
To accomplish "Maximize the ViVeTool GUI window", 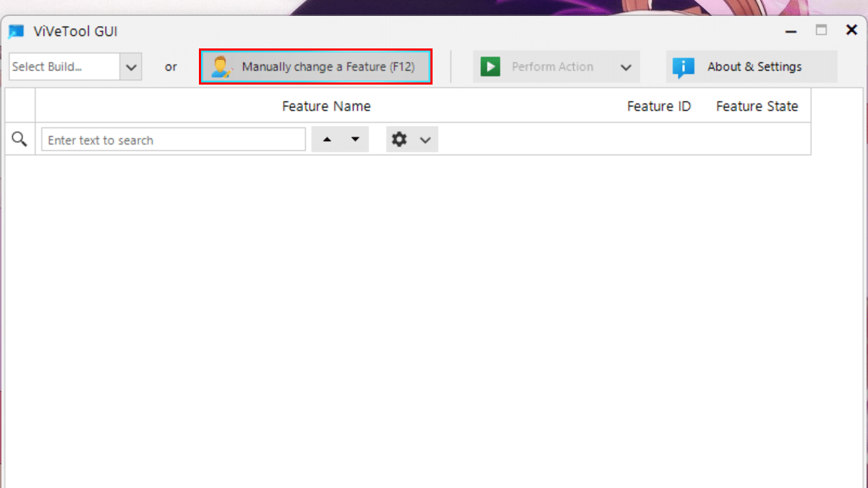I will (x=821, y=30).
